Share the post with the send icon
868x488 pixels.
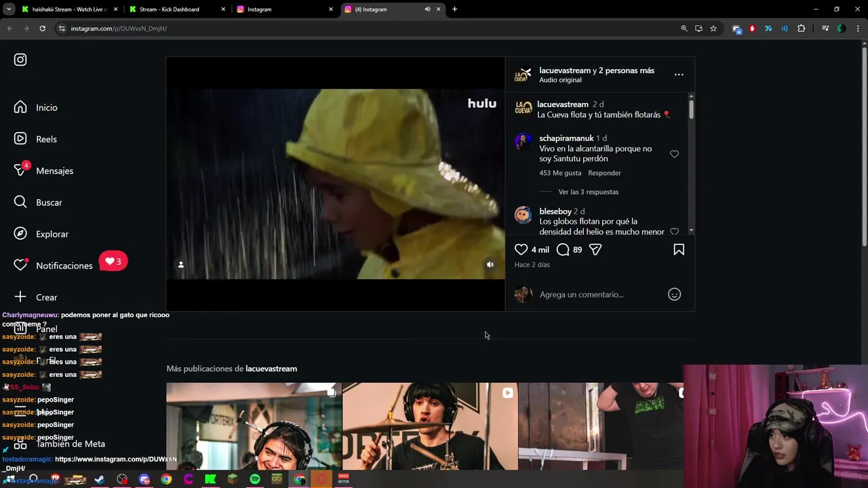coord(595,249)
